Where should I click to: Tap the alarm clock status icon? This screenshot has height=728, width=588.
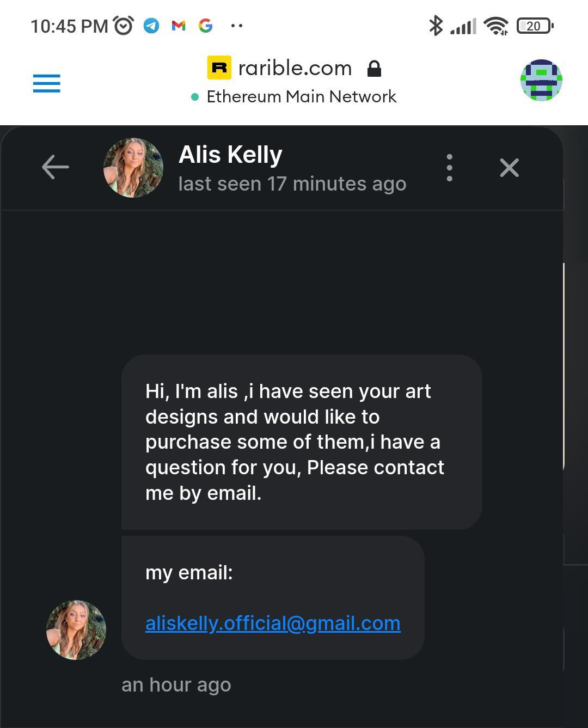pos(124,26)
